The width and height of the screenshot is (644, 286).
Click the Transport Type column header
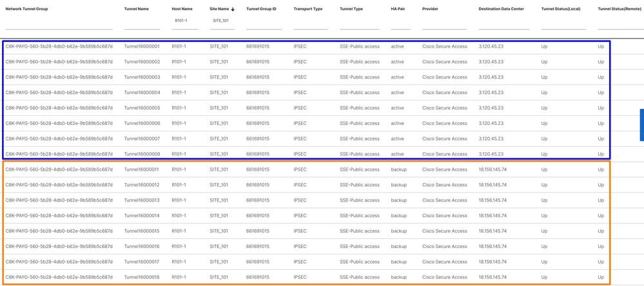click(x=308, y=9)
